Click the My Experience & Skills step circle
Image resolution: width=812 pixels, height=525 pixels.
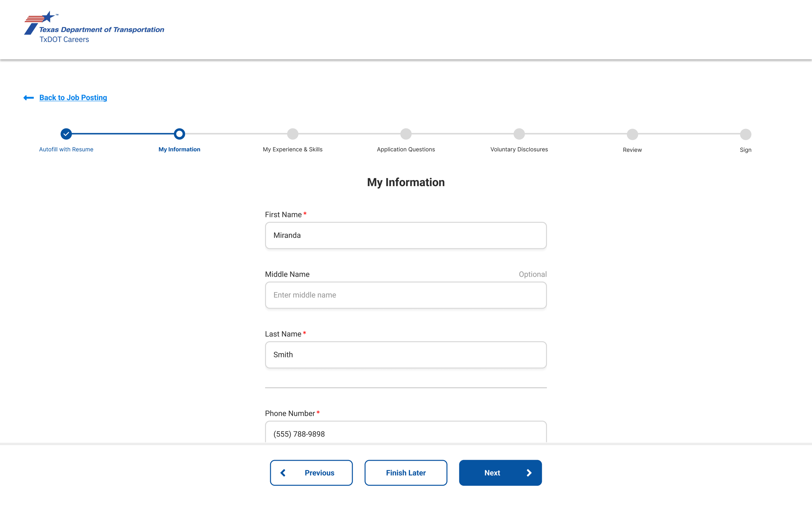pos(292,134)
